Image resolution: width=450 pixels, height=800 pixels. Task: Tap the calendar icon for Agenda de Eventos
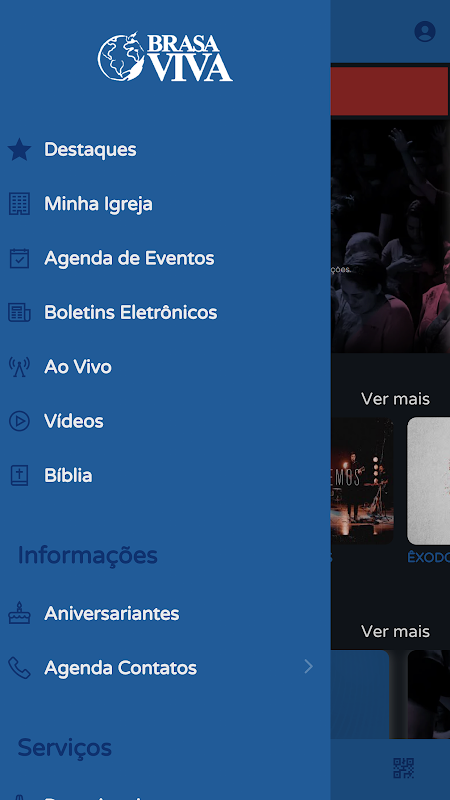pyautogui.click(x=19, y=258)
